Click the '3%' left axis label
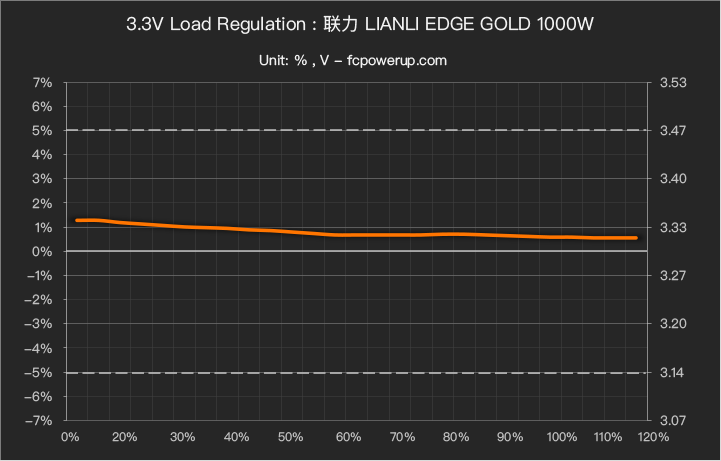The image size is (721, 461). click(42, 178)
